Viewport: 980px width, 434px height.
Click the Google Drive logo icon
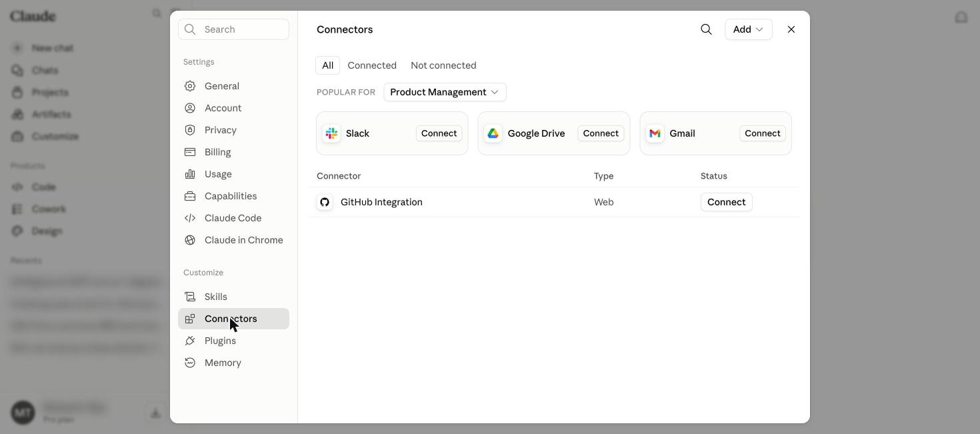[493, 133]
